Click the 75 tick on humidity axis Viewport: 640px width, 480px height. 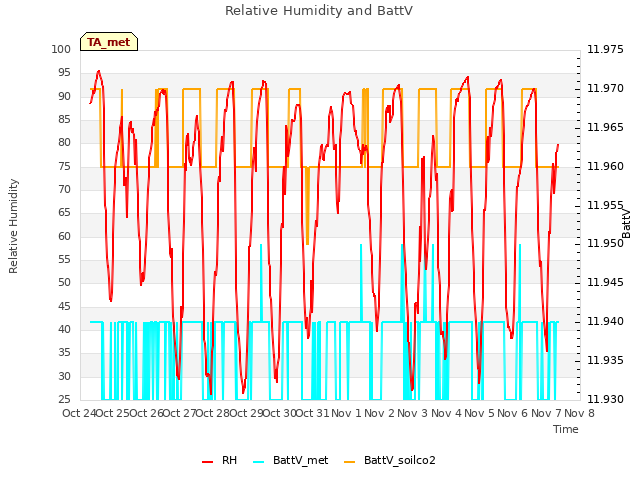click(64, 167)
